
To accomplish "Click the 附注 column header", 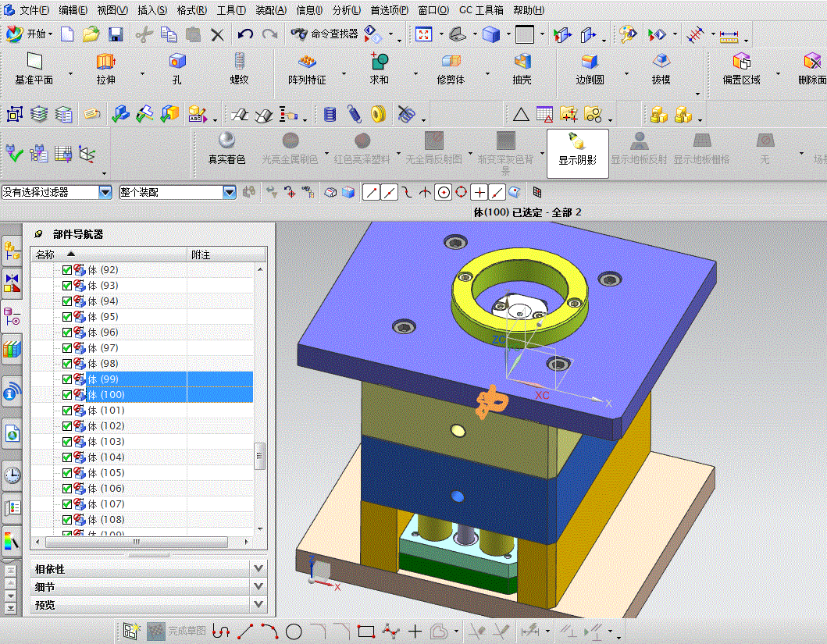I will (x=226, y=254).
